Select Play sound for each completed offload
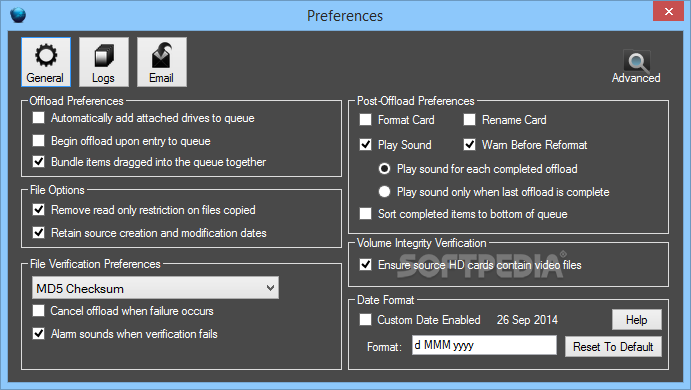The width and height of the screenshot is (691, 390). tap(384, 169)
